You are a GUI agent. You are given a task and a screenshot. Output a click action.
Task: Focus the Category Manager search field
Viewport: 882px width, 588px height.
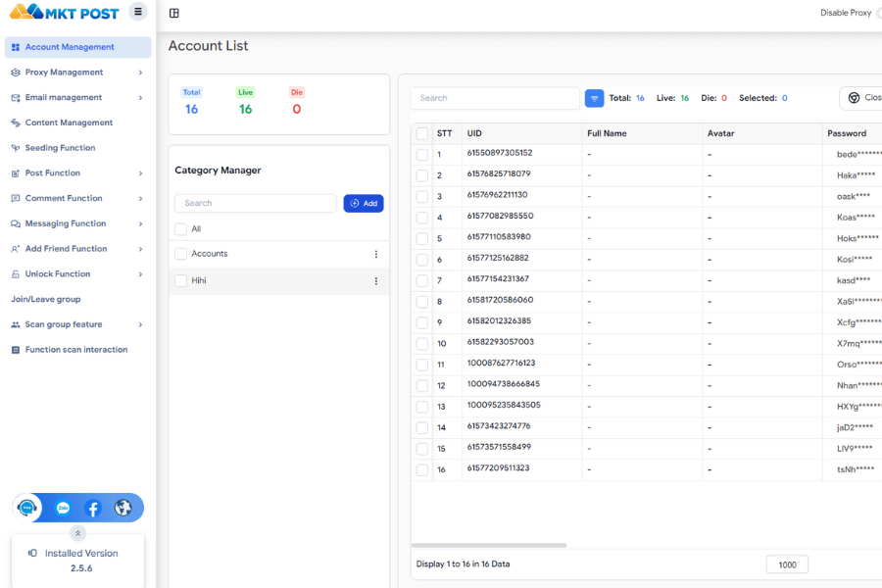click(x=256, y=203)
